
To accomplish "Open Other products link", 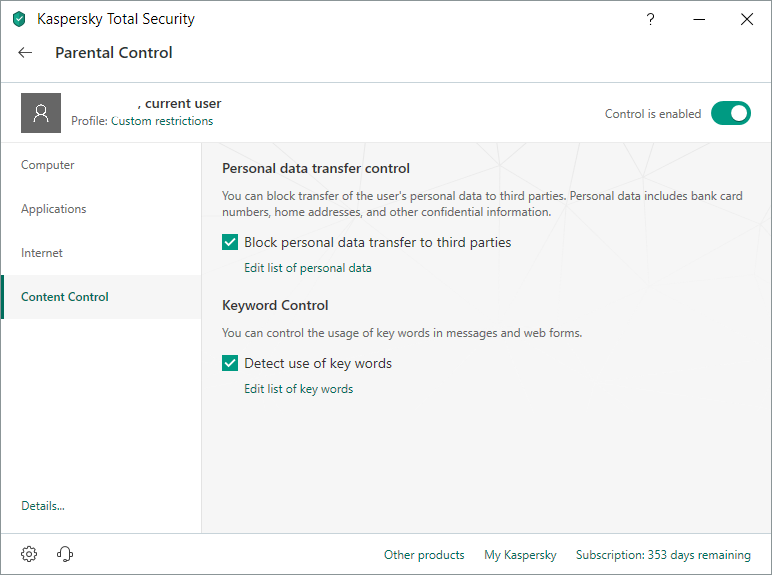I will tap(424, 555).
